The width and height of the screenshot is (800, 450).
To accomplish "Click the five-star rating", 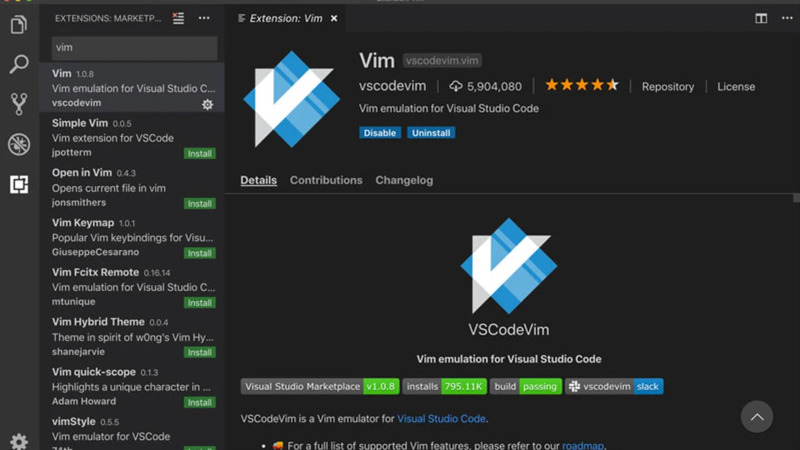I will tap(581, 85).
